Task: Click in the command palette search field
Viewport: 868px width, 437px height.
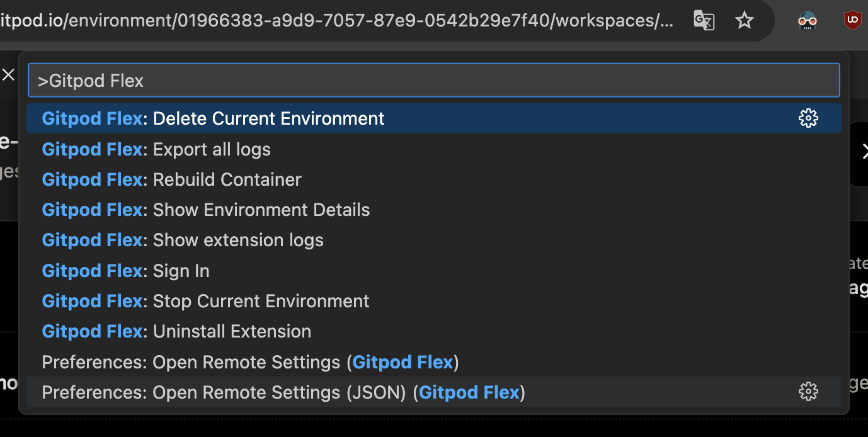Action: [x=434, y=81]
